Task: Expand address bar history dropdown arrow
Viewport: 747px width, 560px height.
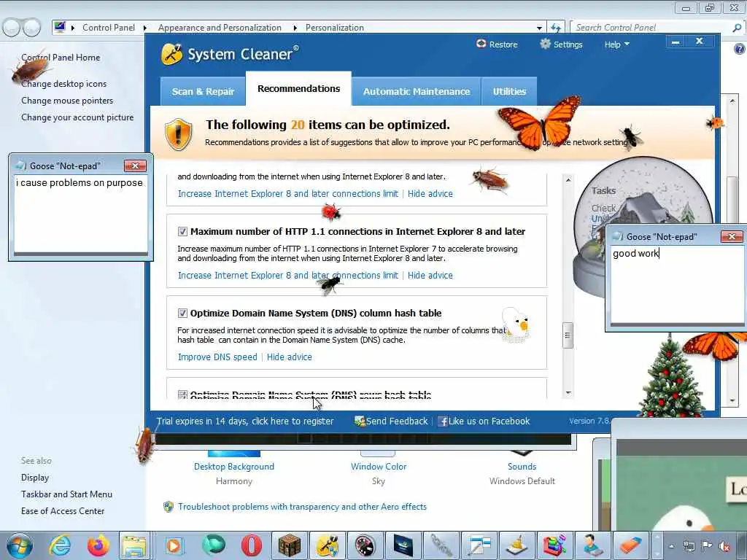Action: [x=539, y=28]
